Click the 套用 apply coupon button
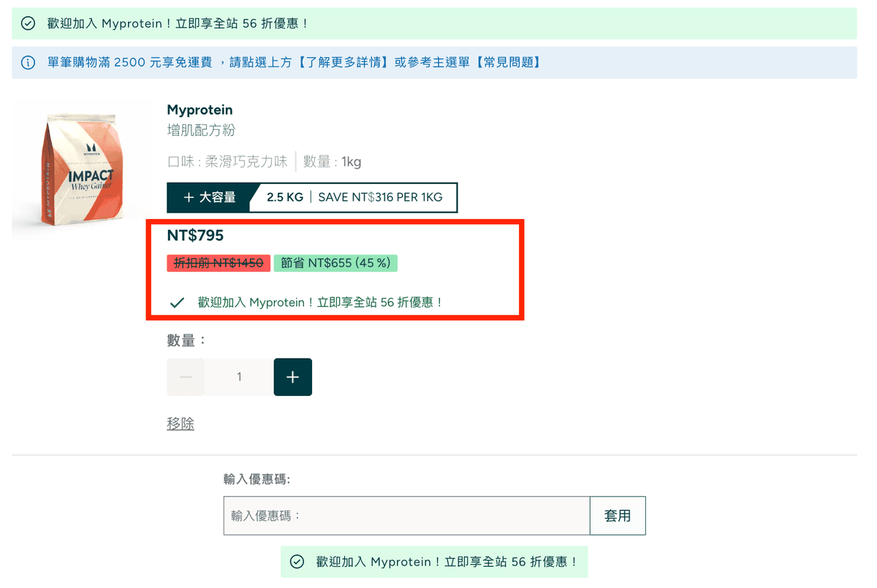 pyautogui.click(x=618, y=516)
